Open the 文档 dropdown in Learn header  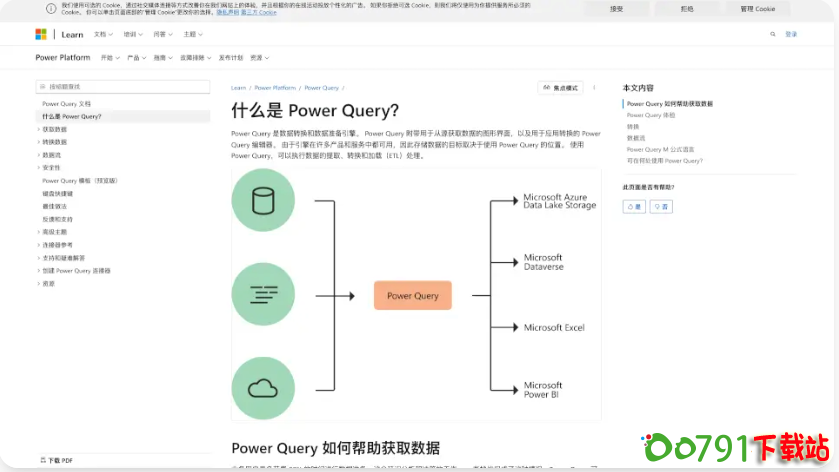click(101, 34)
